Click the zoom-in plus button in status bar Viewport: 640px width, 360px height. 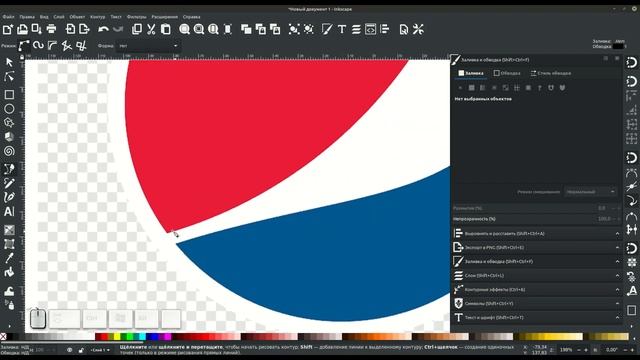(x=586, y=350)
